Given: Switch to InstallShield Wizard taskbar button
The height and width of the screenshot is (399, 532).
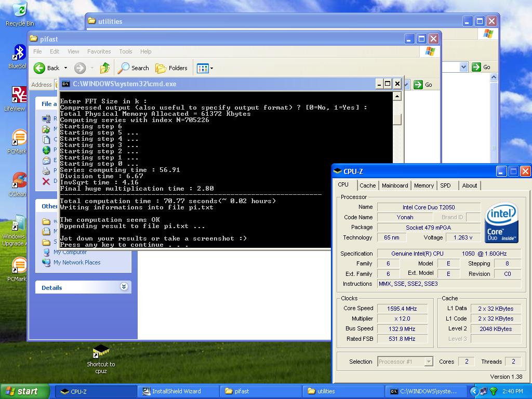Looking at the screenshot, I should (x=178, y=392).
